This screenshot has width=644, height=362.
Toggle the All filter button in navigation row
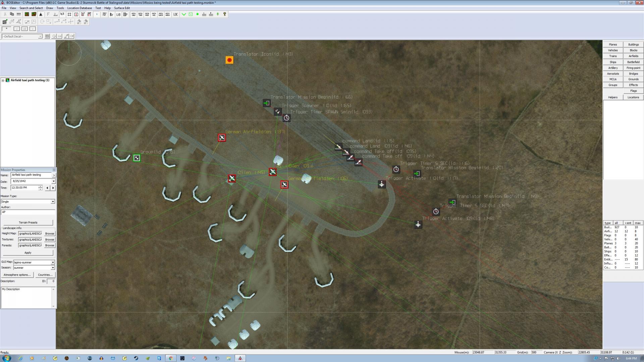pyautogui.click(x=24, y=29)
